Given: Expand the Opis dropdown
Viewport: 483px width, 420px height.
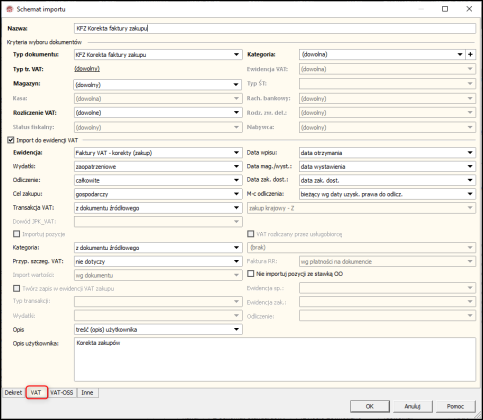Looking at the screenshot, I should [158, 330].
